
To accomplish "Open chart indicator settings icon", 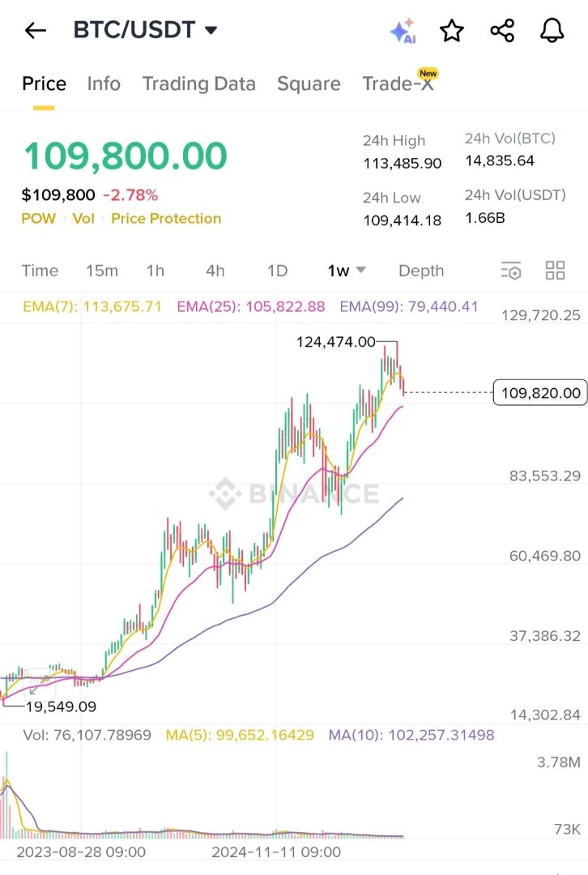I will [511, 271].
